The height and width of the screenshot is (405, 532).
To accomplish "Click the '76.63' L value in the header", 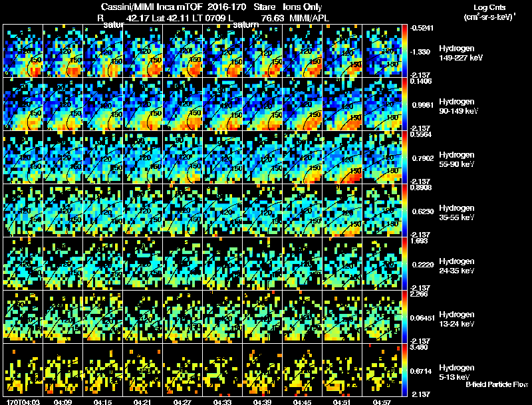I will tap(273, 18).
